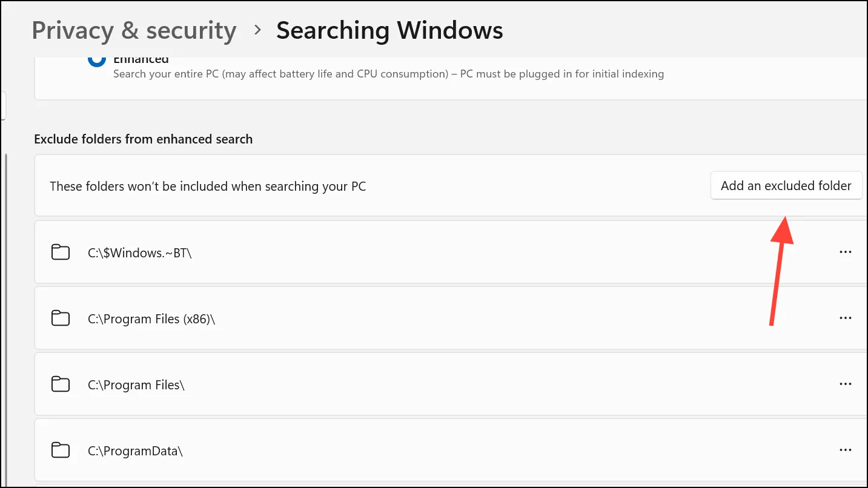Click folder icon beside C:\ProgramData\
868x488 pixels.
click(x=61, y=450)
